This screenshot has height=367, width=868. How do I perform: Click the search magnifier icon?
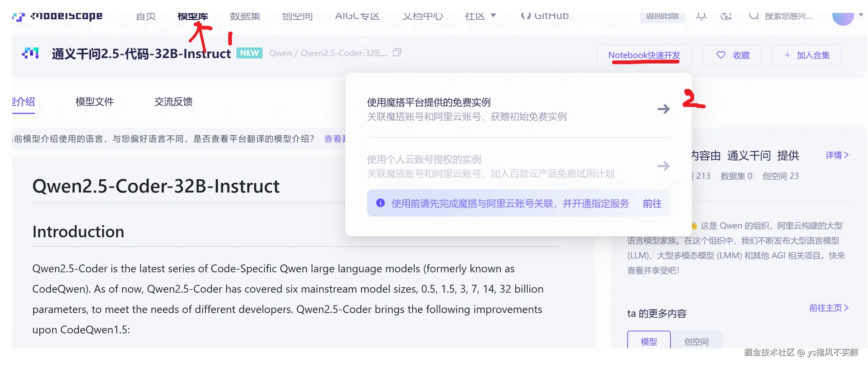click(754, 16)
